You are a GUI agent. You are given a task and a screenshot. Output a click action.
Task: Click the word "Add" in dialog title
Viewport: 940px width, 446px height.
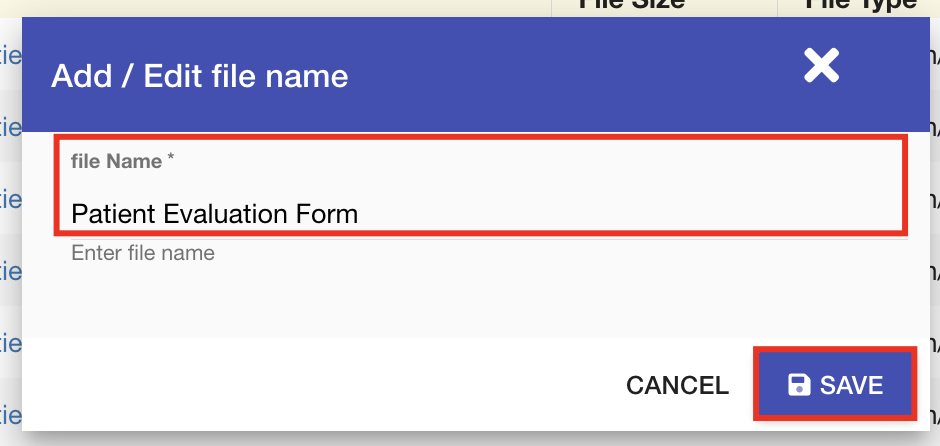[81, 76]
